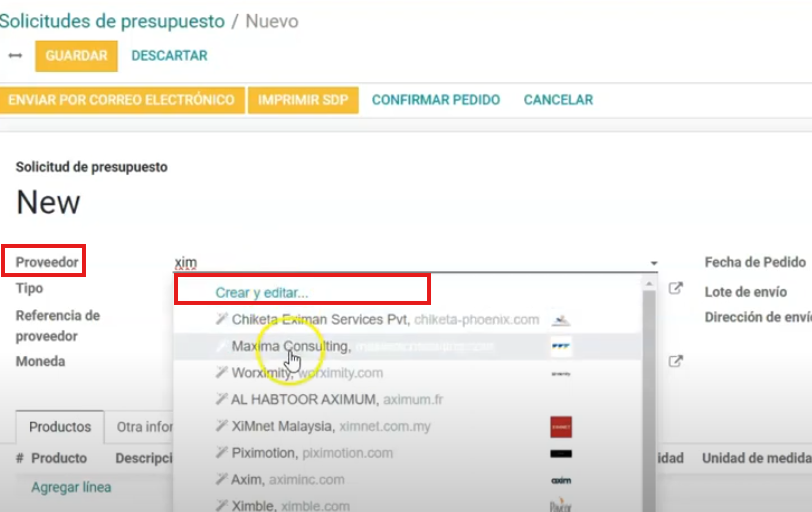Screen dimensions: 812x512
Task: Click the Chiketa Eximan company logo
Action: coord(561,320)
